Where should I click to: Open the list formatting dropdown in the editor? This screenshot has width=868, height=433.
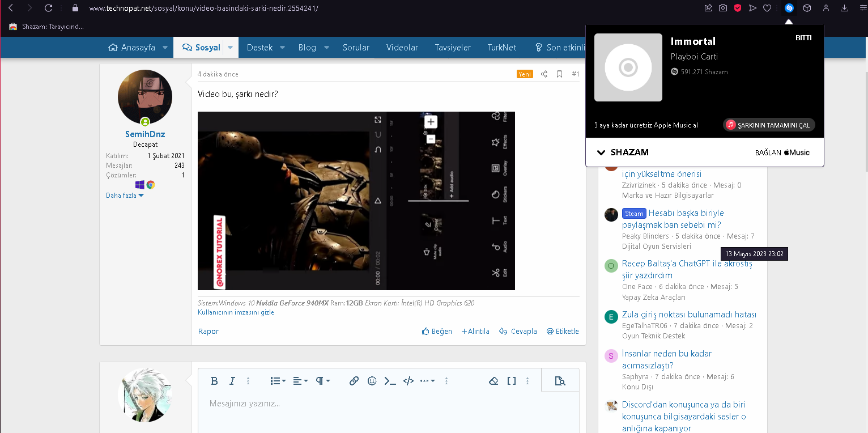(x=278, y=381)
